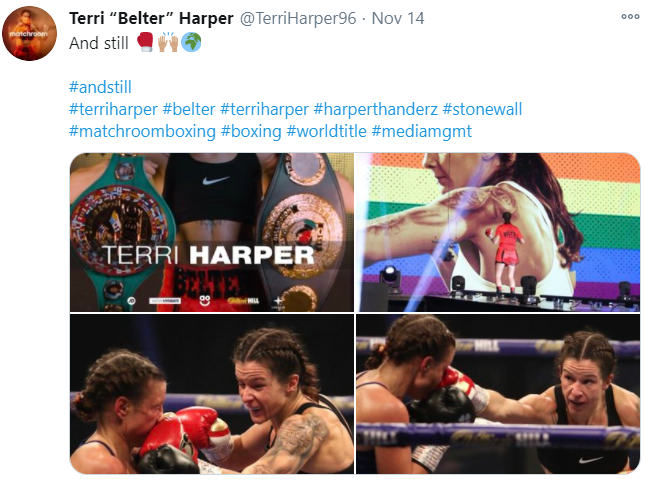Click the boxing glove emoji

click(x=145, y=42)
